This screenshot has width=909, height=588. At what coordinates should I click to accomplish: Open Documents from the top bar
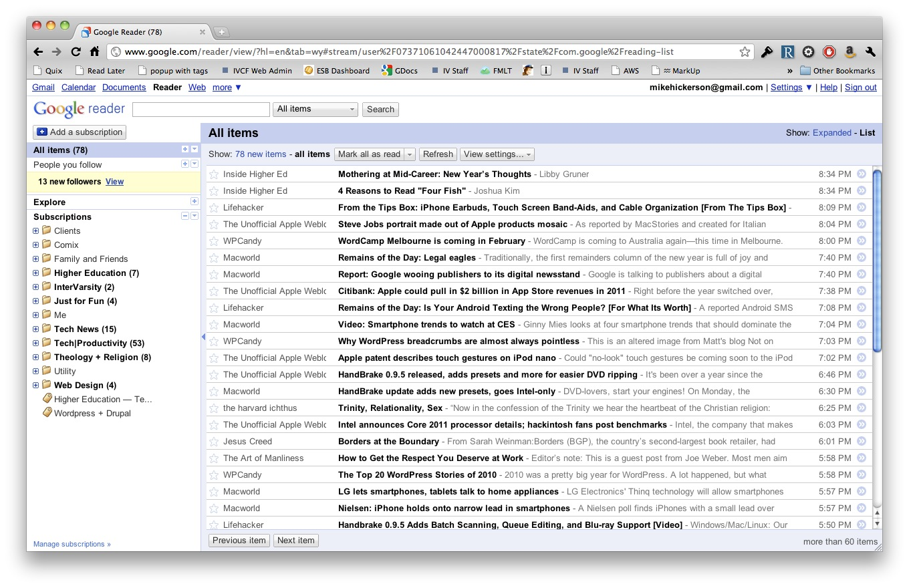[x=124, y=88]
